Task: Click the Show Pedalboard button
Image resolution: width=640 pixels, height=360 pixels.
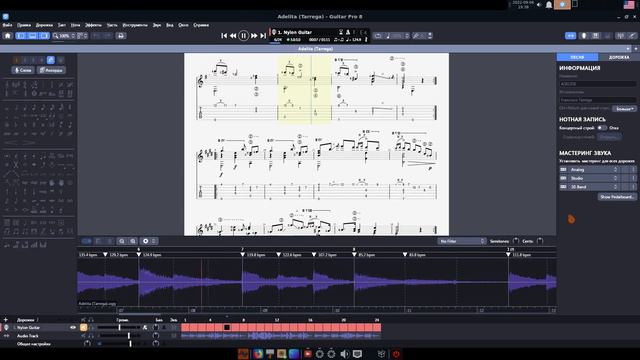Action: (x=617, y=197)
